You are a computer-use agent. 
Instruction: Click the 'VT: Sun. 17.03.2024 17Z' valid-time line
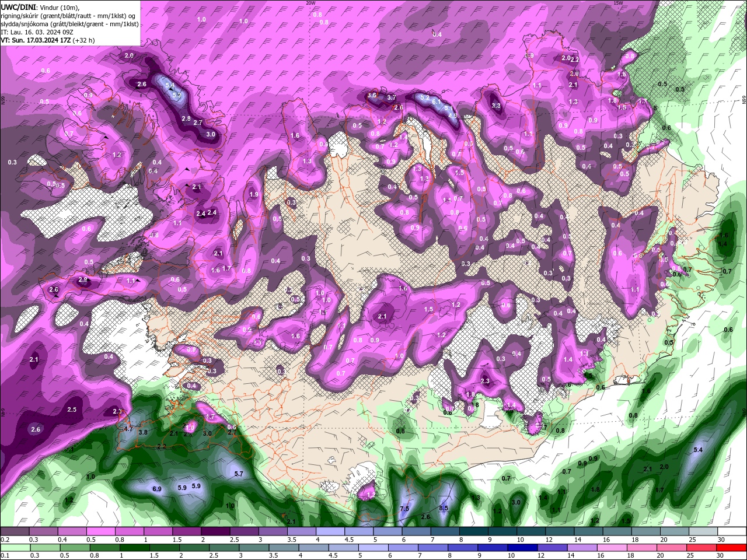[x=37, y=40]
